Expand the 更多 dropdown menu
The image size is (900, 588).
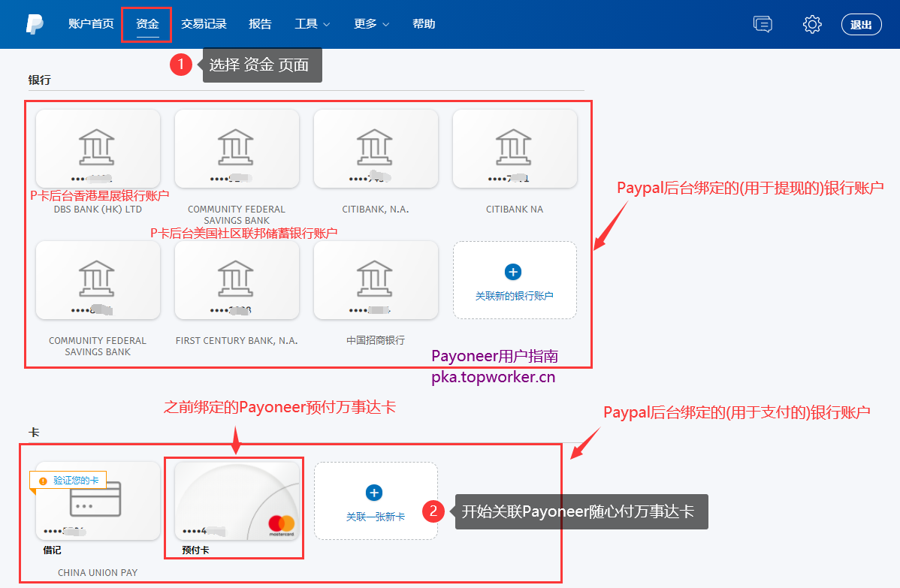pyautogui.click(x=370, y=23)
